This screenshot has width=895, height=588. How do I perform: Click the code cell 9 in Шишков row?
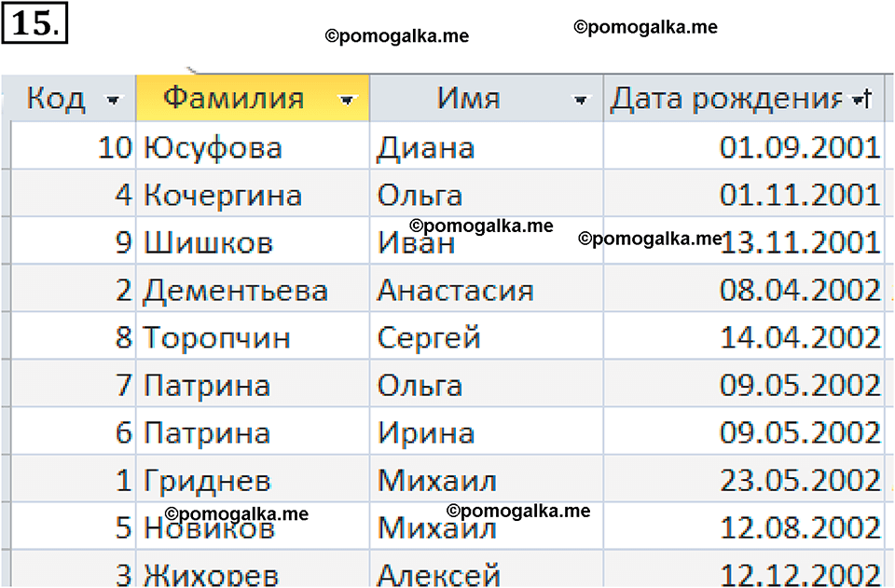pos(73,240)
